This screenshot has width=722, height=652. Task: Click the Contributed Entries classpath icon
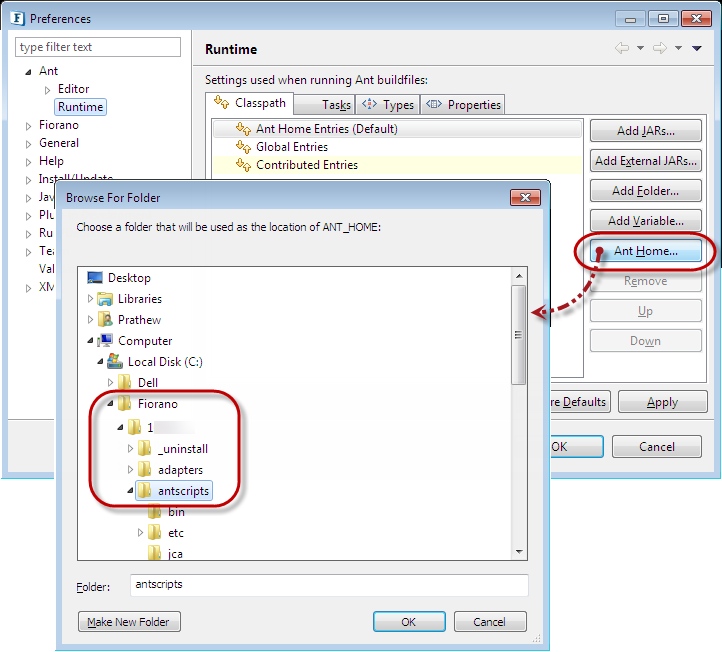(243, 165)
